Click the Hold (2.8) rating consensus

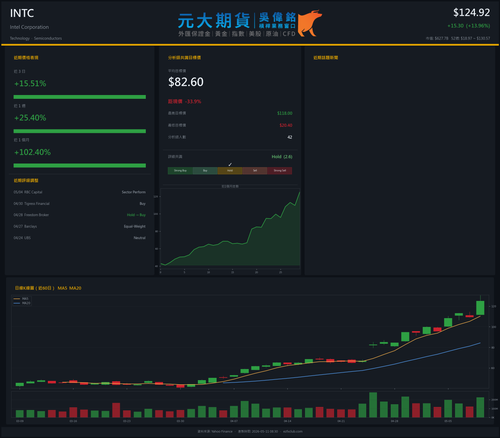(x=282, y=157)
